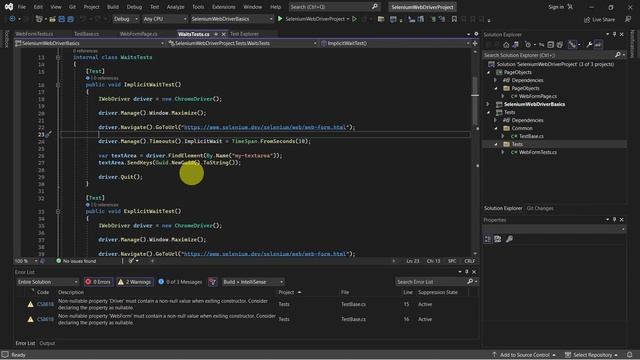Start debugging with green play arrow
The height and width of the screenshot is (360, 640).
click(x=280, y=19)
